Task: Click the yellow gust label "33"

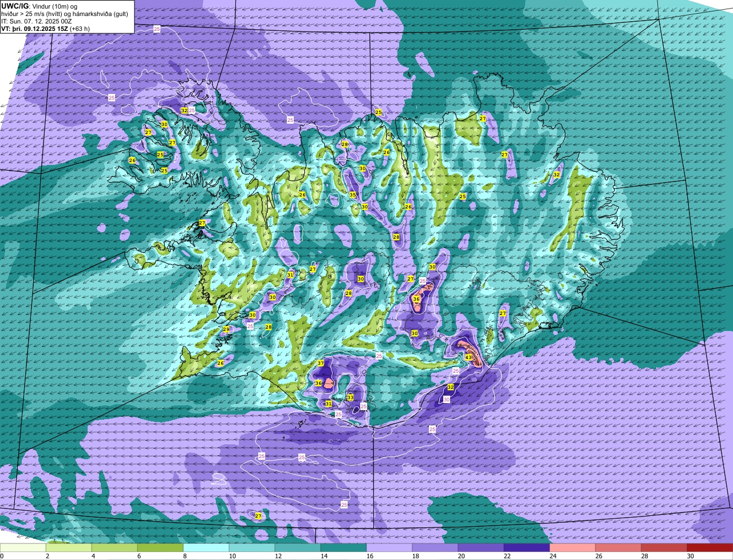Action: click(x=350, y=397)
